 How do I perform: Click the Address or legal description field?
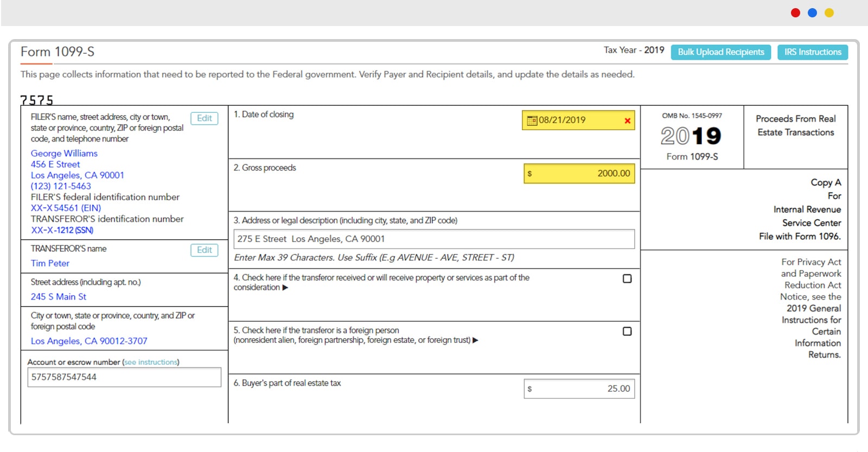(x=434, y=239)
